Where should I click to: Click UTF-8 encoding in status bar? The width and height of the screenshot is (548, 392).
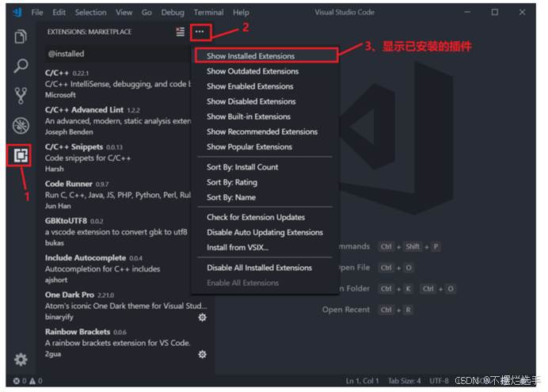[439, 381]
